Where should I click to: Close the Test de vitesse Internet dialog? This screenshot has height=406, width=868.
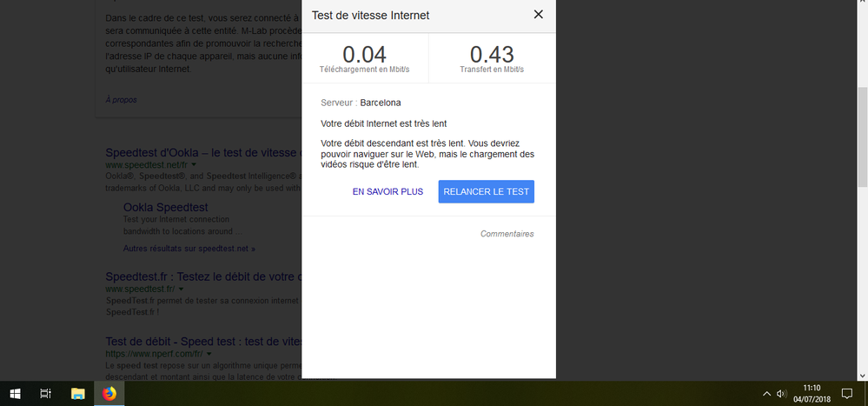(x=538, y=15)
